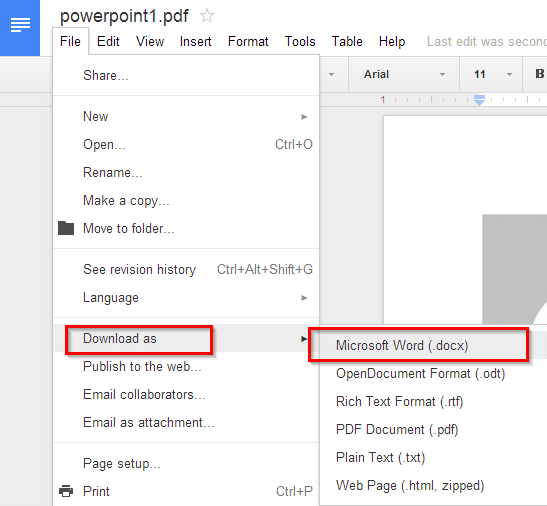Click the Google Docs home icon
The width and height of the screenshot is (547, 506).
[x=20, y=28]
